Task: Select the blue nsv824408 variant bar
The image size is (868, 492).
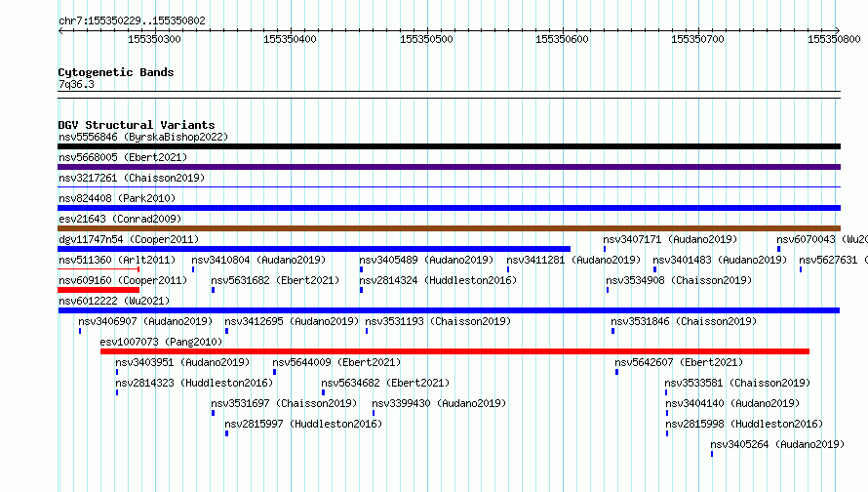Action: point(449,208)
